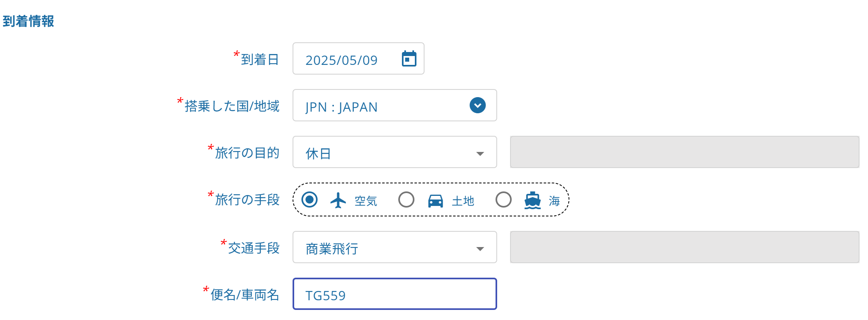
Task: Click the airplane icon for air travel
Action: pyautogui.click(x=338, y=200)
